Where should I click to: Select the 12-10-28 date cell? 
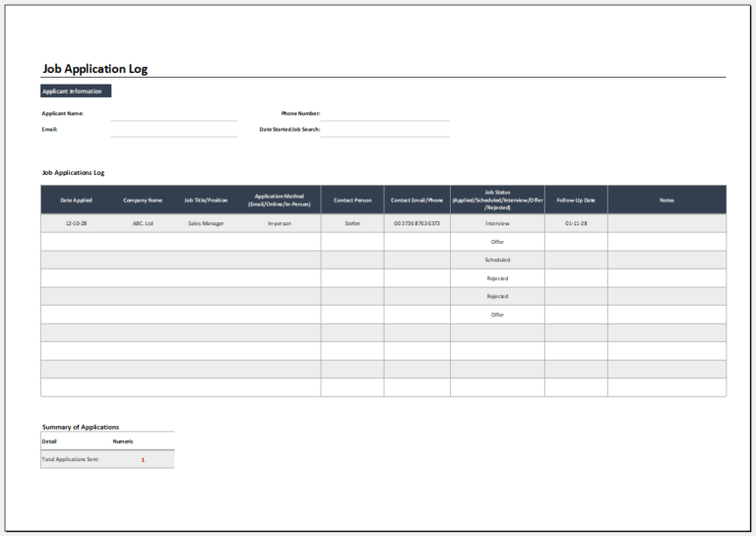coord(76,223)
